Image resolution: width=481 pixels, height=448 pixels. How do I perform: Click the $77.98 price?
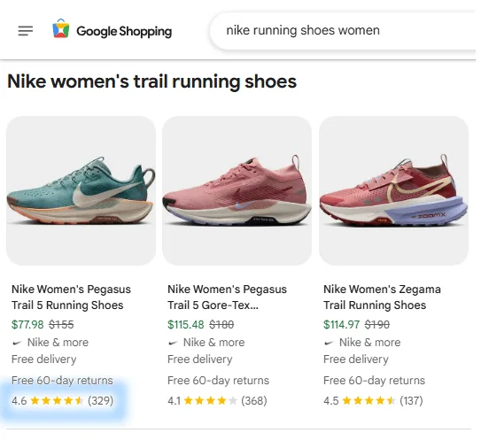27,324
